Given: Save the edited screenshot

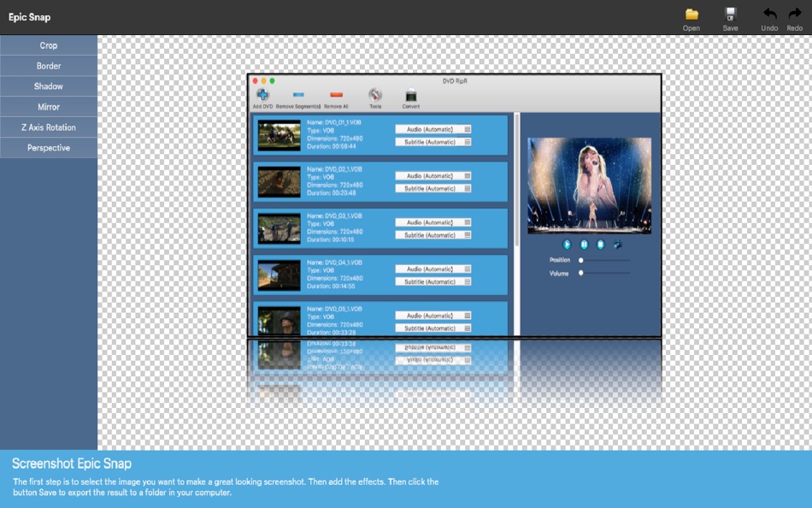Looking at the screenshot, I should click(729, 17).
